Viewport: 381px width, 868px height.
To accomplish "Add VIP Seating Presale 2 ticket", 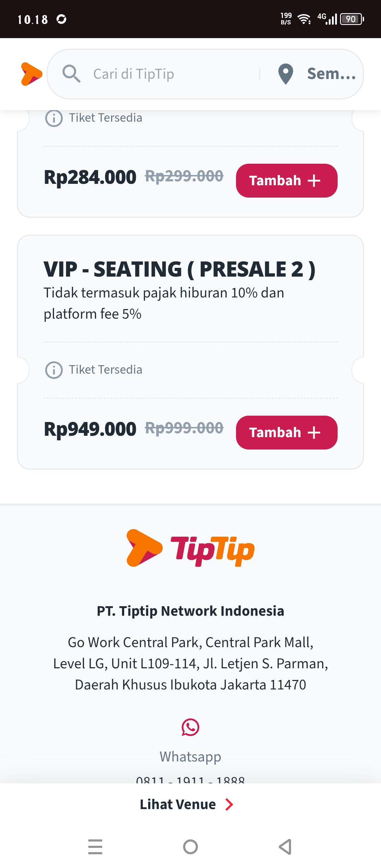I will (287, 433).
